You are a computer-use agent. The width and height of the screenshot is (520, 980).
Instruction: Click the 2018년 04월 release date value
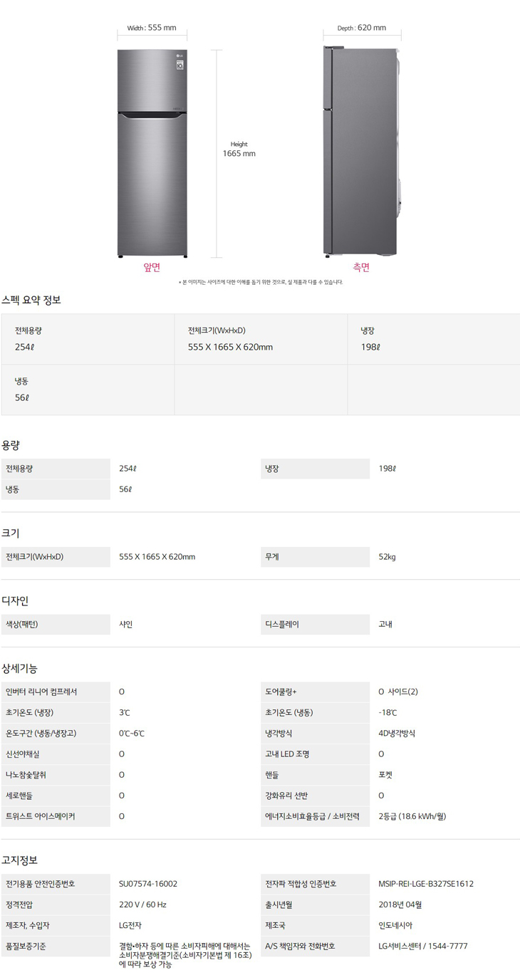(400, 905)
